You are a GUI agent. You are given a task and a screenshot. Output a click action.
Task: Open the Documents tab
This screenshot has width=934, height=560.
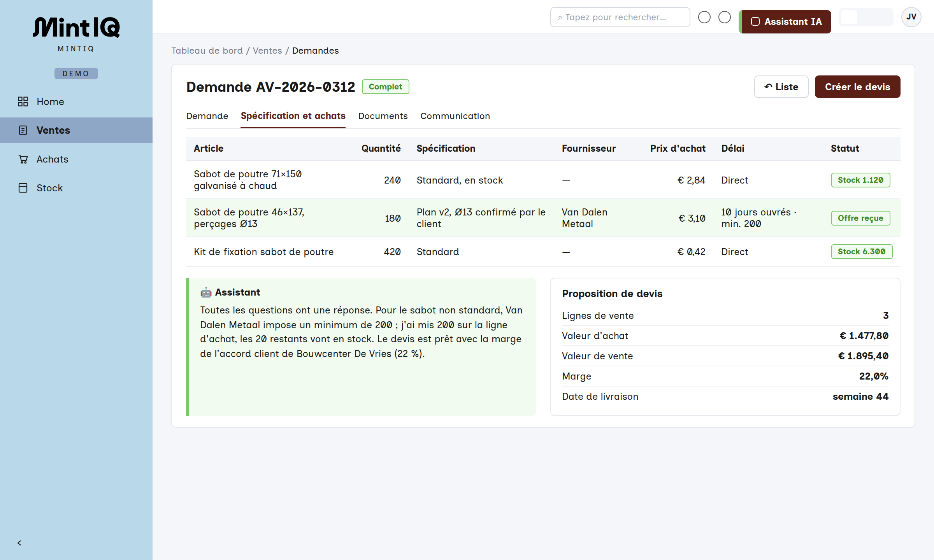383,116
